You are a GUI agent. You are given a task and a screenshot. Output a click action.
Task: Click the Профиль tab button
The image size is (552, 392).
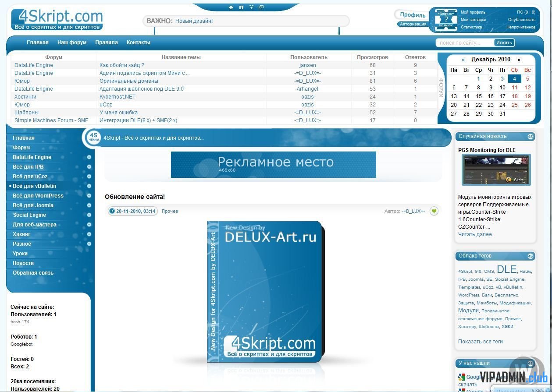tap(413, 15)
